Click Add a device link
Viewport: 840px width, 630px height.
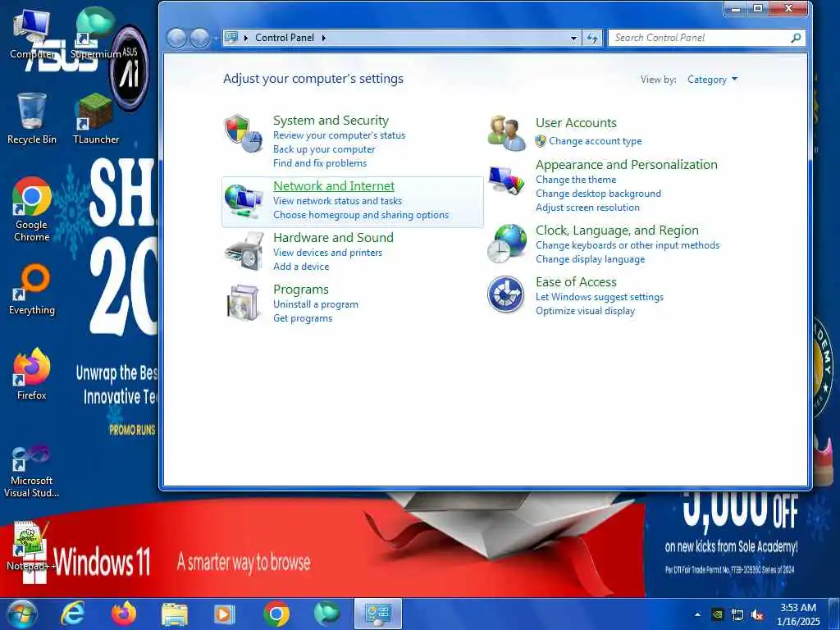(x=301, y=267)
